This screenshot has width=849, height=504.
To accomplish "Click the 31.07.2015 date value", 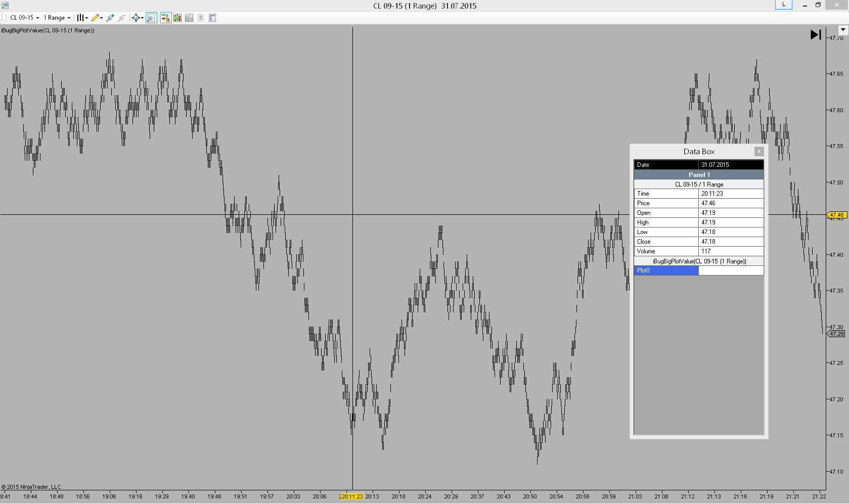I will pyautogui.click(x=715, y=165).
